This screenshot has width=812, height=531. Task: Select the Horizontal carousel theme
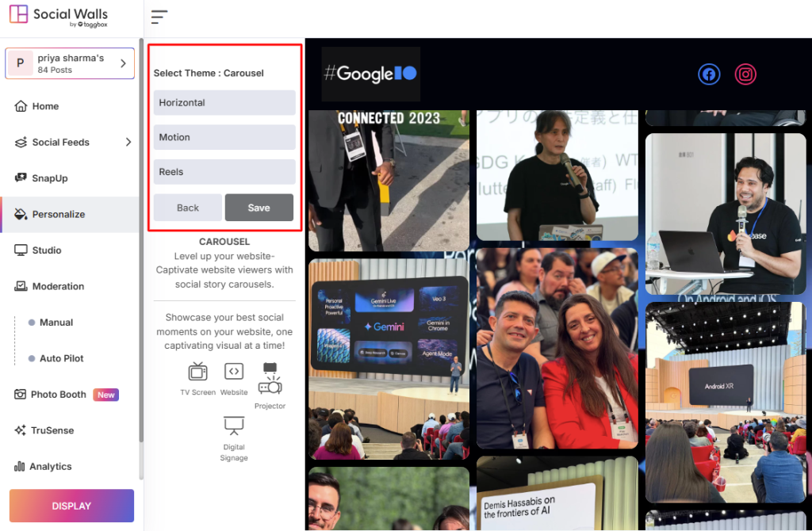[224, 103]
